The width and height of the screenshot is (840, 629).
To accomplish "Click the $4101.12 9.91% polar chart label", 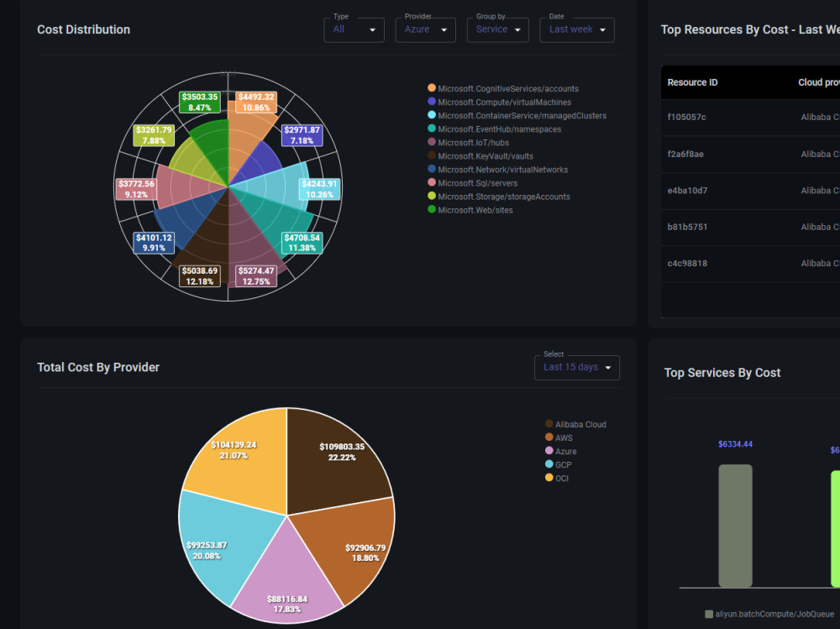I will (x=154, y=243).
